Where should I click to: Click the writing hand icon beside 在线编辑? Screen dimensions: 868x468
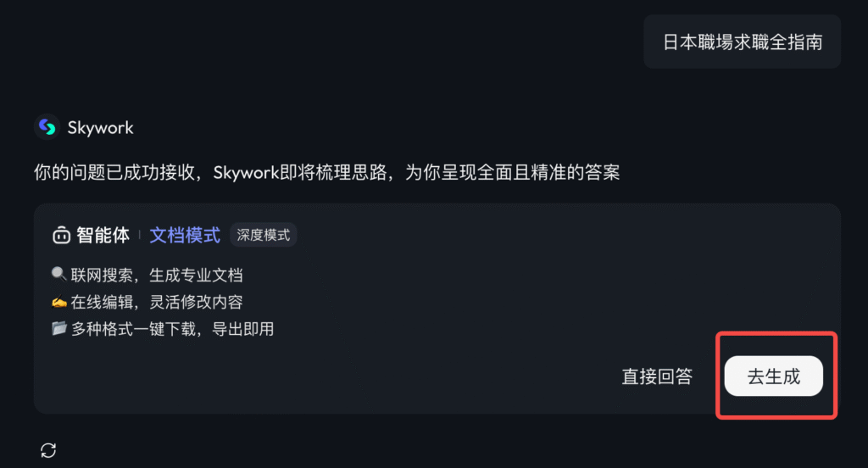click(58, 302)
